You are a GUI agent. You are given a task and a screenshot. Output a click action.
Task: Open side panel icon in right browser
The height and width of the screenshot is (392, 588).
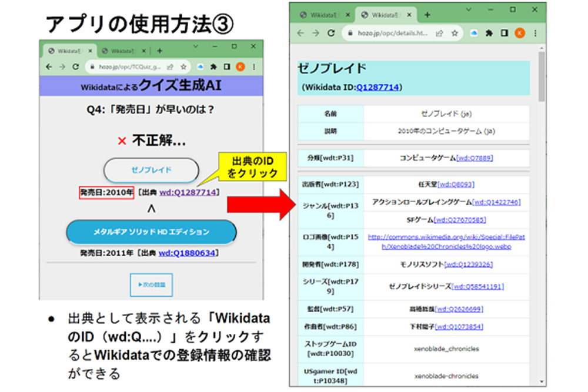(505, 33)
